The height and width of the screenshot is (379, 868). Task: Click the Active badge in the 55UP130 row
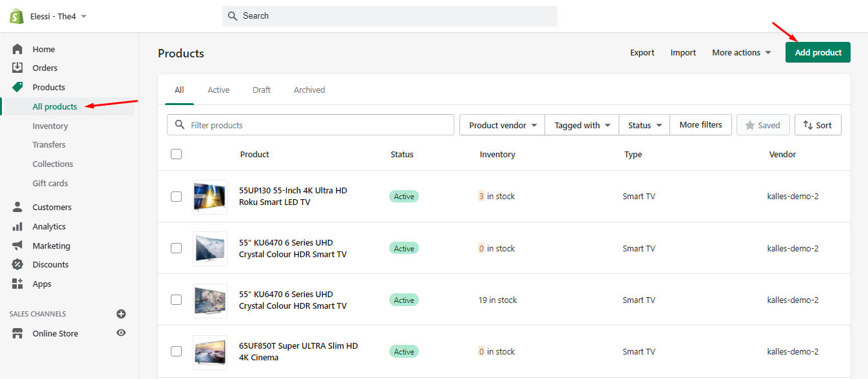click(404, 196)
